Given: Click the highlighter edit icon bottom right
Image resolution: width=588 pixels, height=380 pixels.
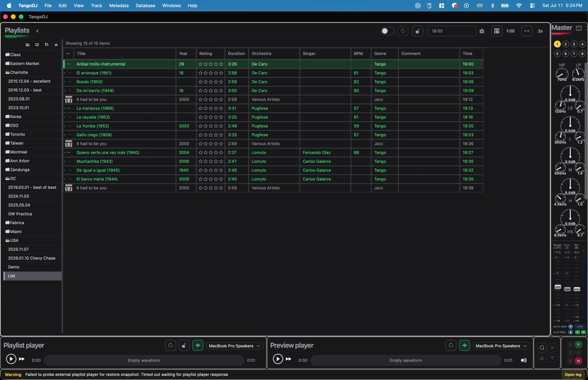Looking at the screenshot, I should (x=542, y=358).
